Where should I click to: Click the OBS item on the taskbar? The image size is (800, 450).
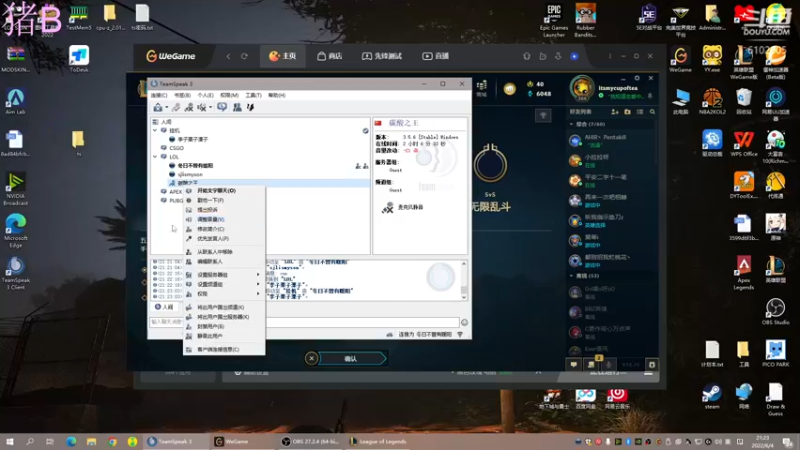309,441
